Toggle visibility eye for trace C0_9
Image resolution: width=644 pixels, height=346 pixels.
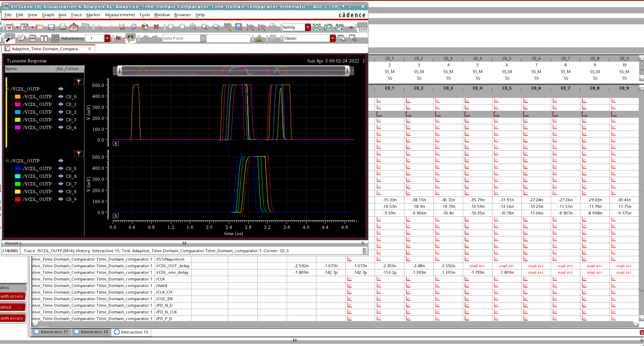coord(61,199)
